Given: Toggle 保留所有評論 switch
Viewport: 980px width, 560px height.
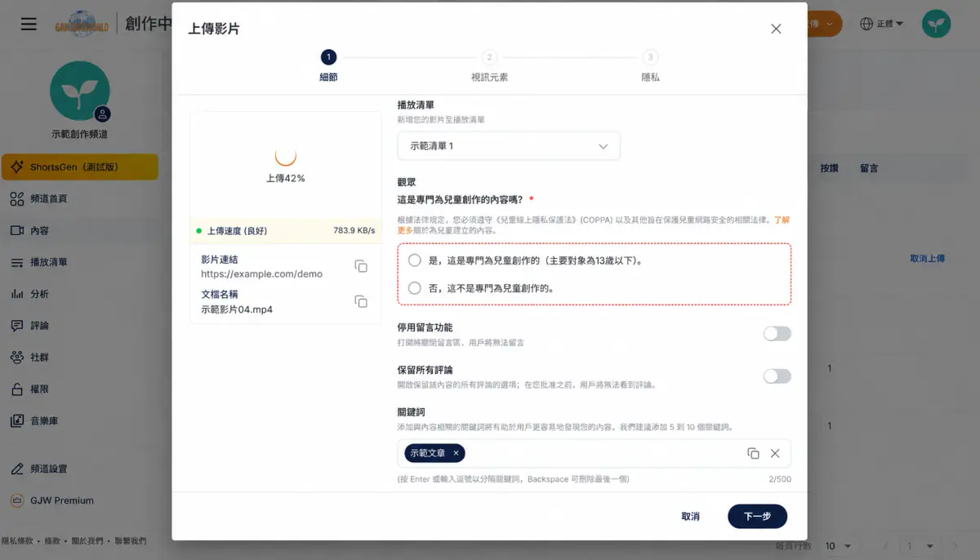Looking at the screenshot, I should [x=777, y=376].
